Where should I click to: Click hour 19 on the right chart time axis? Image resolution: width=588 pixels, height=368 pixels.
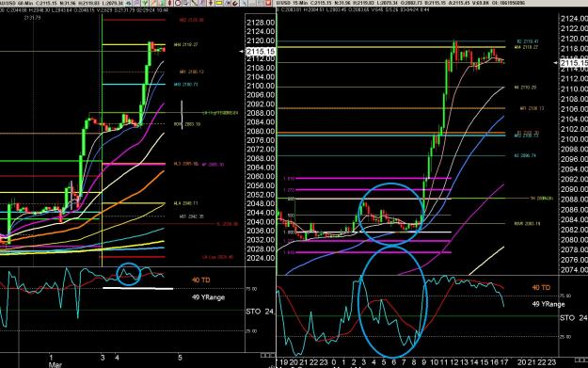coord(284,362)
